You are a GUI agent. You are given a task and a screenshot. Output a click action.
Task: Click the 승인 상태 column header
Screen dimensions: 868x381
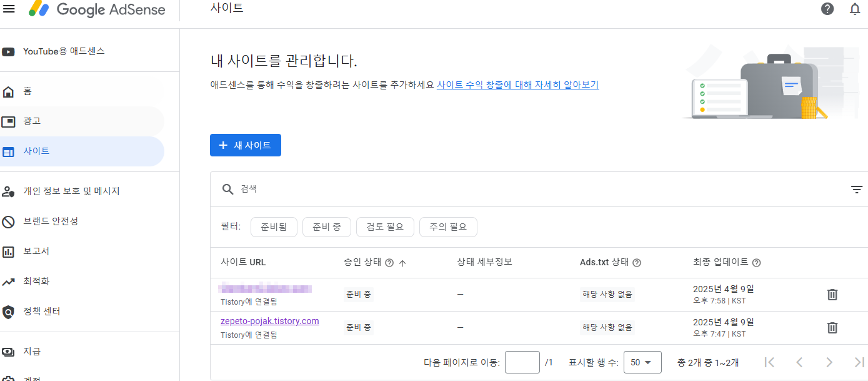tap(362, 262)
